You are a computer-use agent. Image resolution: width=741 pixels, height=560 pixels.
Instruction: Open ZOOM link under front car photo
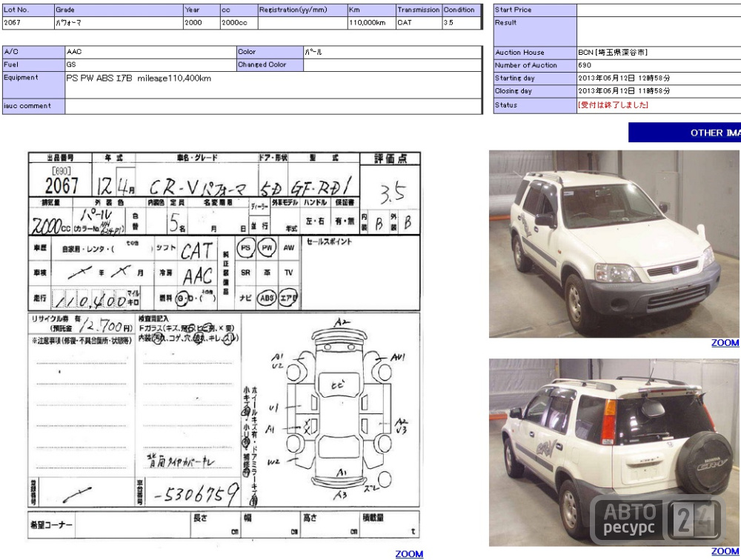click(x=725, y=343)
